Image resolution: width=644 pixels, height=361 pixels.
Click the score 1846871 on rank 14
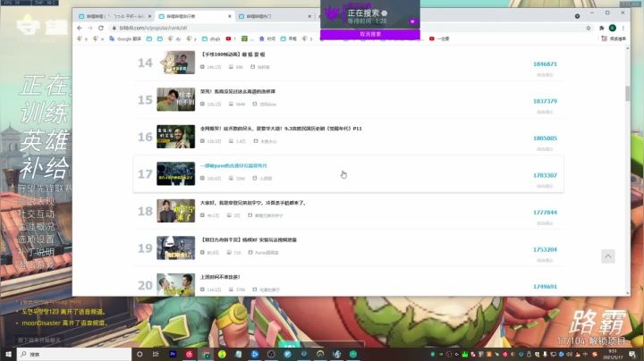tap(545, 64)
